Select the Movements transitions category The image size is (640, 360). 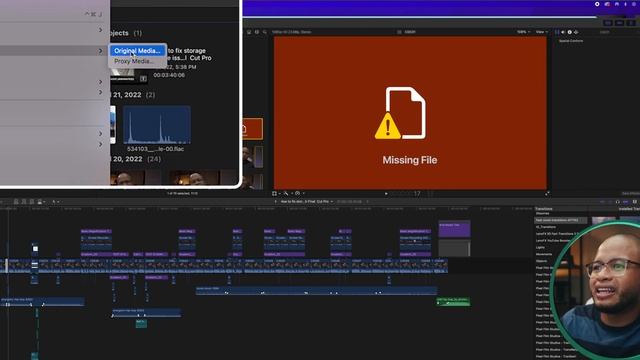click(544, 254)
